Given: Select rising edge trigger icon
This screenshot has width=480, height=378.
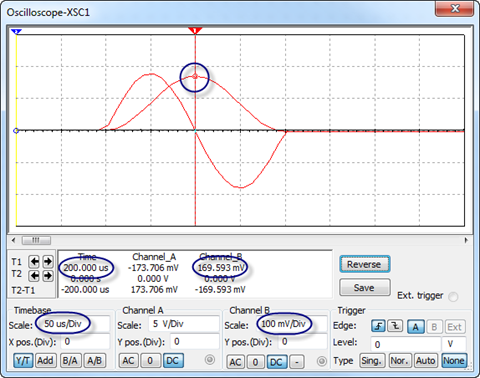Looking at the screenshot, I should [378, 326].
